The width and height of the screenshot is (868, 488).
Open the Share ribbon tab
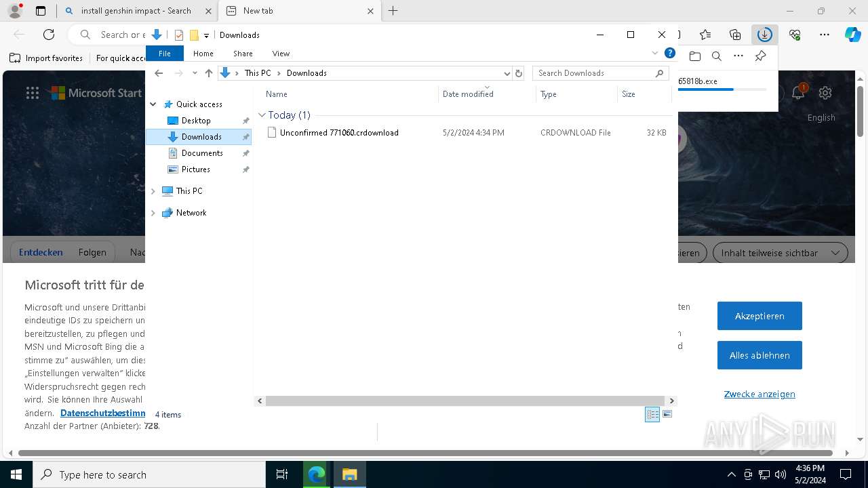[x=243, y=54]
